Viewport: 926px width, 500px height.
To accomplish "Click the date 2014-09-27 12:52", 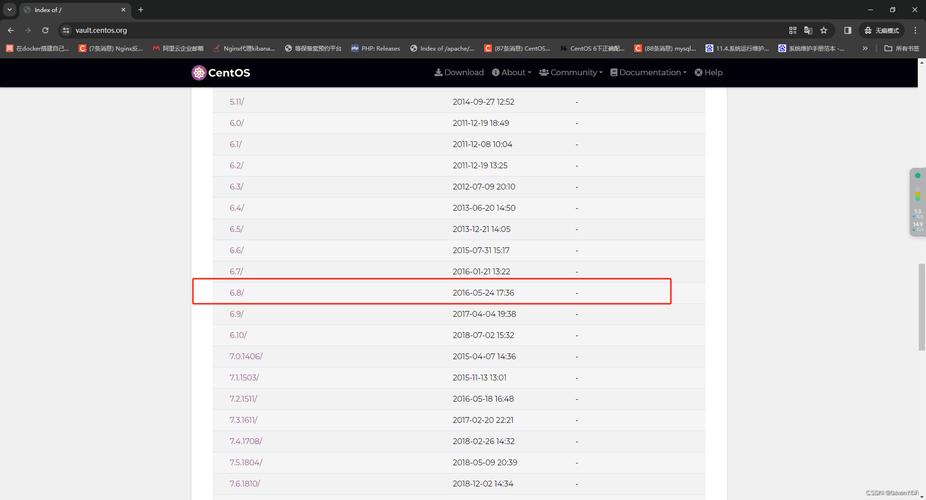I will point(483,102).
